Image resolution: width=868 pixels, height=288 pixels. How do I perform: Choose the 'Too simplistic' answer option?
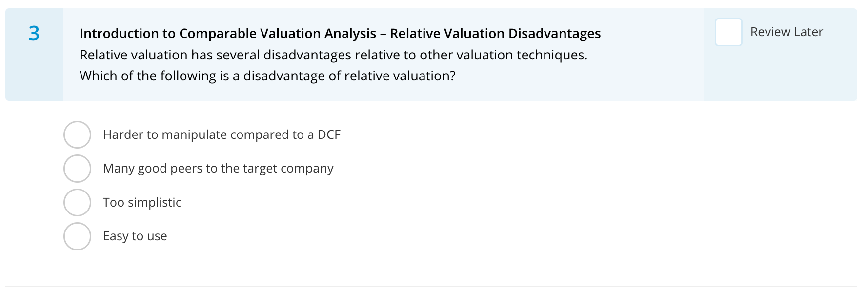click(x=77, y=202)
